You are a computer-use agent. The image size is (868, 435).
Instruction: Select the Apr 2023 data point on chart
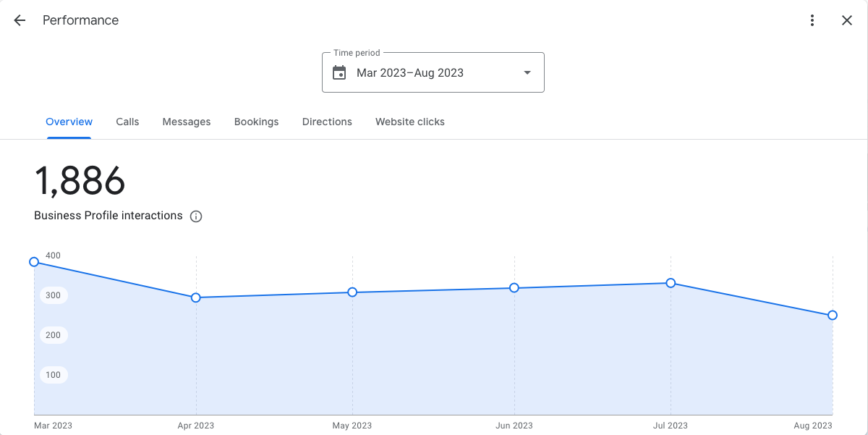coord(196,297)
